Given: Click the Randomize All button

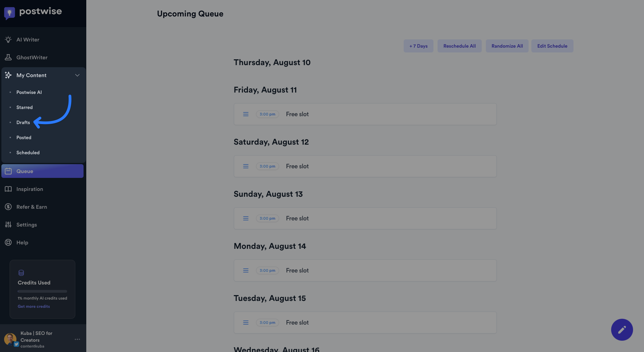Looking at the screenshot, I should tap(507, 46).
